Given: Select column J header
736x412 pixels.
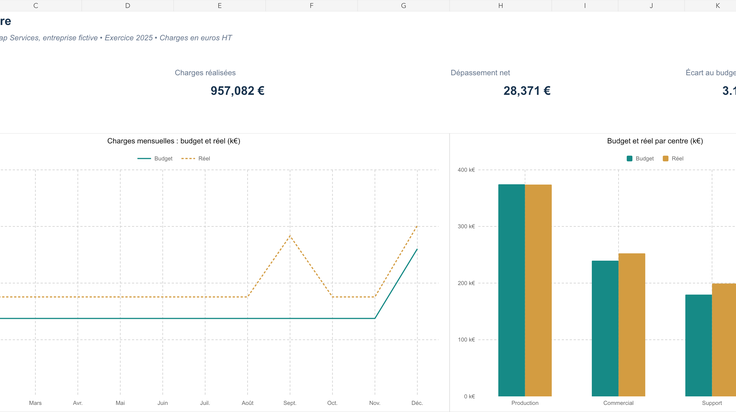Looking at the screenshot, I should click(652, 6).
